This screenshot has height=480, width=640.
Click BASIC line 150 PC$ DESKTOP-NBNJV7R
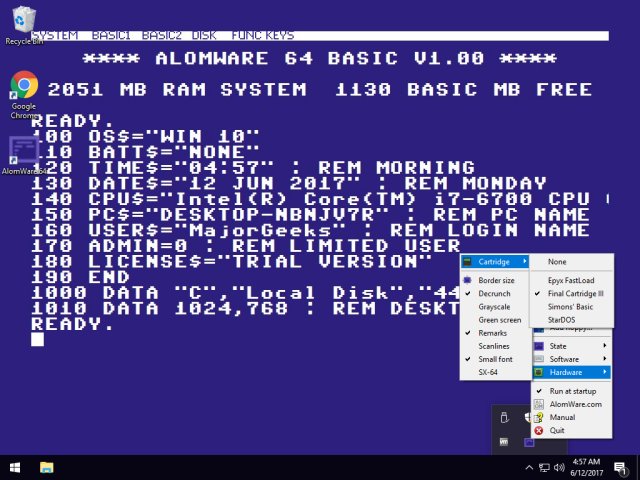click(x=310, y=215)
